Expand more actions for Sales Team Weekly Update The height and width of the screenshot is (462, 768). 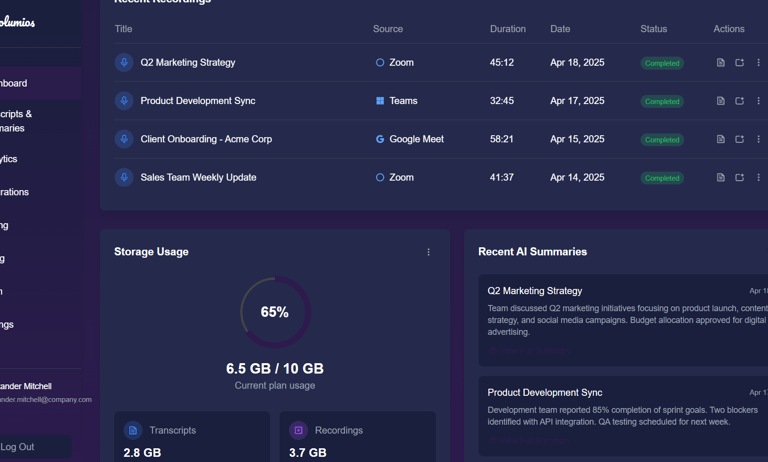click(758, 178)
